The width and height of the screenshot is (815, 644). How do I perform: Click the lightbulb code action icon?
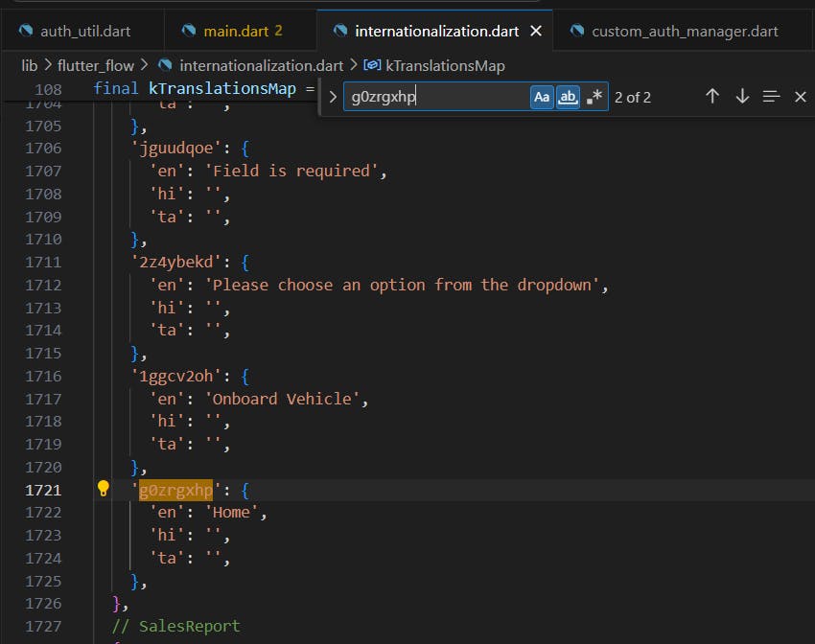[104, 489]
